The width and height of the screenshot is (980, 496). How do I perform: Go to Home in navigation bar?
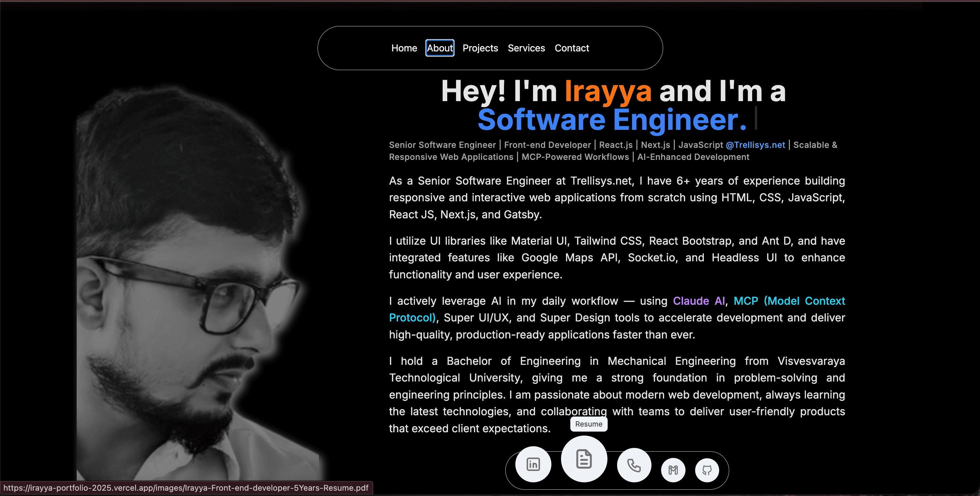(x=404, y=48)
